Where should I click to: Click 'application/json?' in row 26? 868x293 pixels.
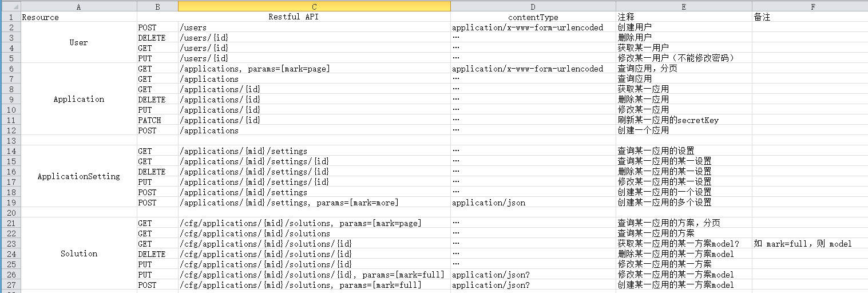coord(533,275)
